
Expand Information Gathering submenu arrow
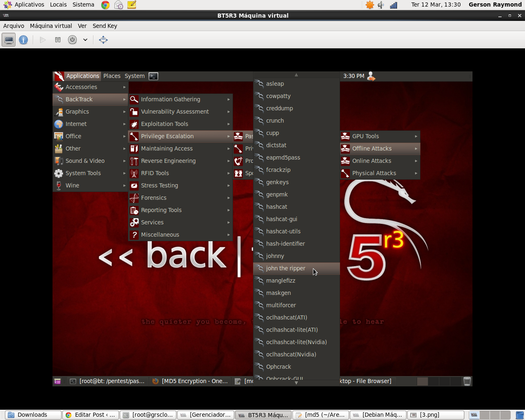click(x=228, y=99)
